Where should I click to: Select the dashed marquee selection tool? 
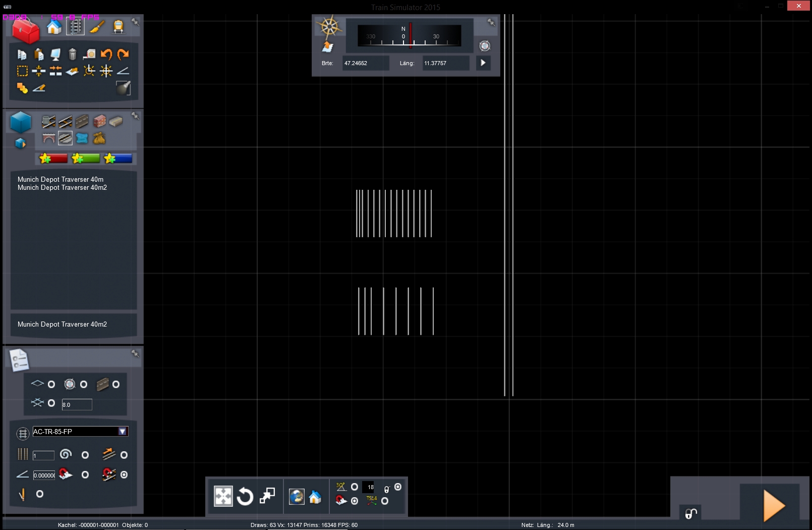[x=22, y=71]
